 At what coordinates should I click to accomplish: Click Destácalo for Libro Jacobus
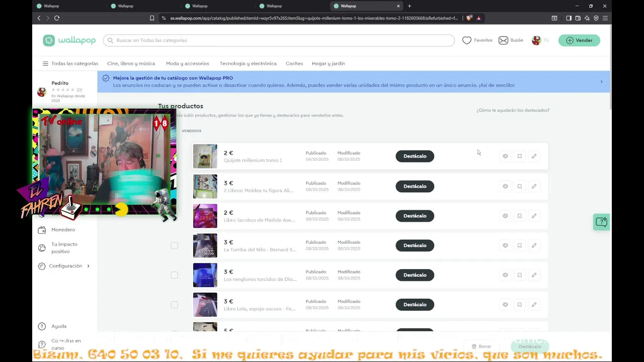tap(415, 216)
